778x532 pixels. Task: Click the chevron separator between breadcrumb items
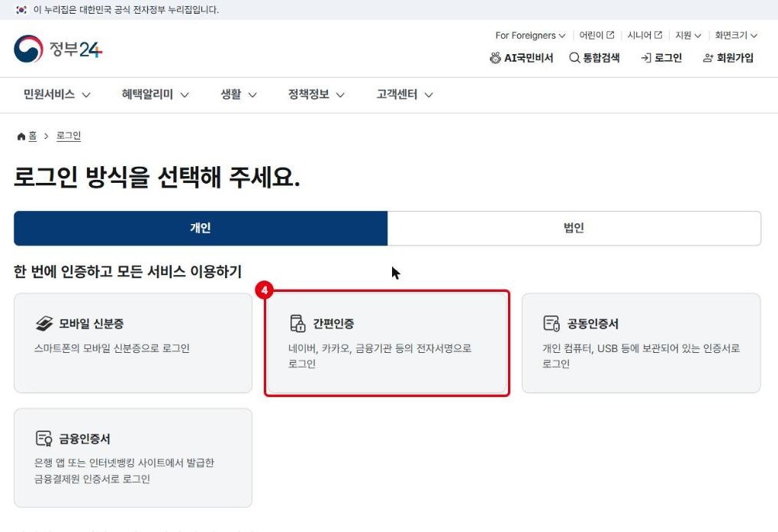pyautogui.click(x=46, y=136)
